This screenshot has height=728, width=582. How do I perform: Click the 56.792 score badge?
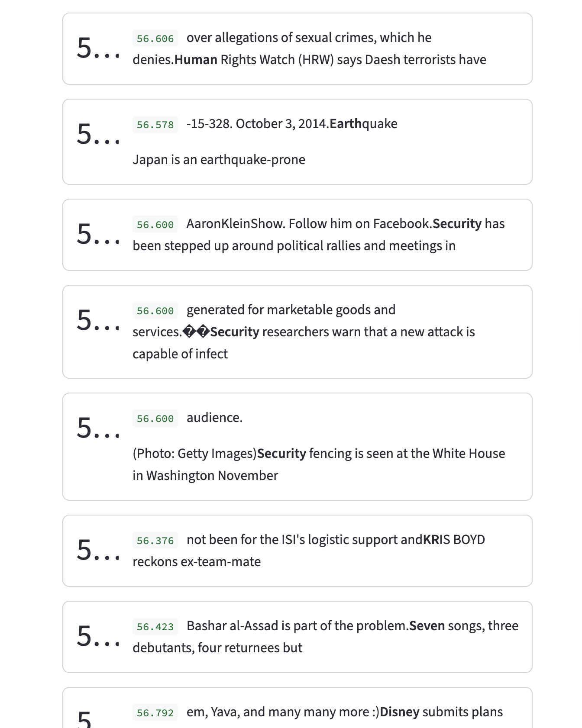coord(155,713)
